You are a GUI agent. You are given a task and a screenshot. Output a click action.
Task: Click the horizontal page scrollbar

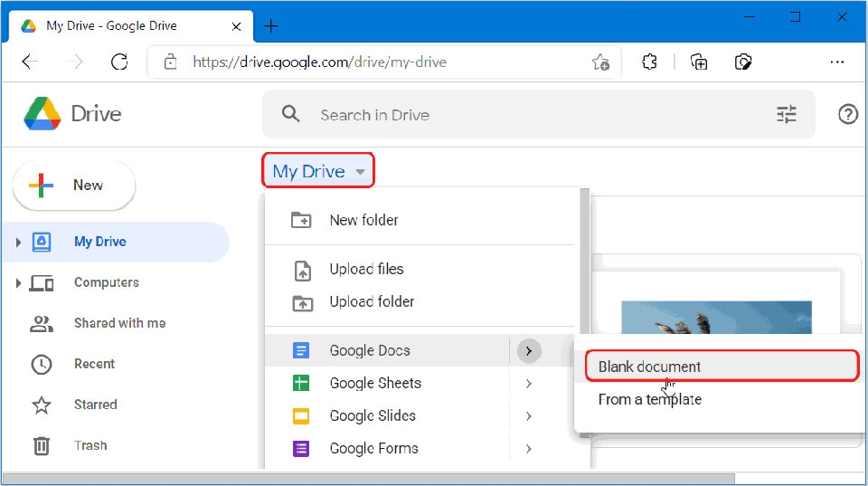tap(369, 478)
